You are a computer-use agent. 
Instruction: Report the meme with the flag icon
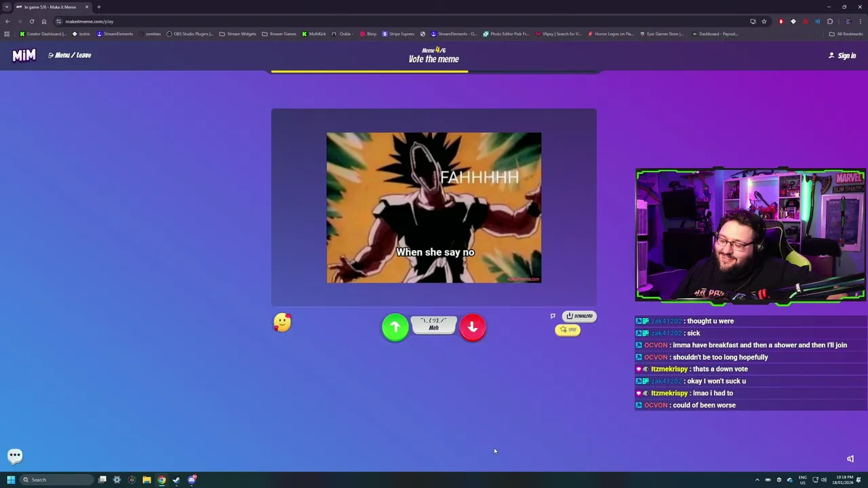pos(553,316)
